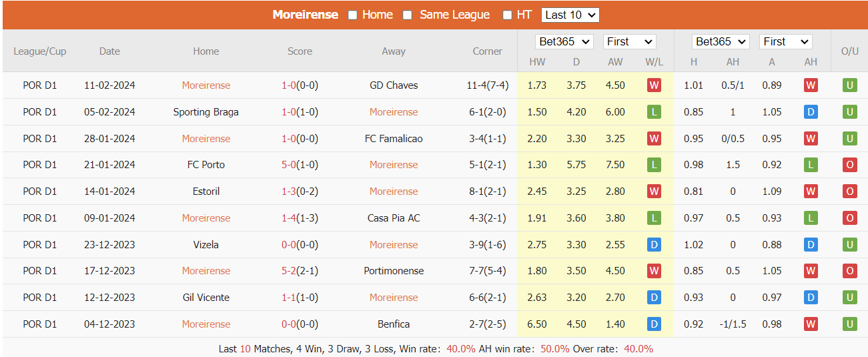Click red W handicap badge for Portimonense row

point(811,271)
